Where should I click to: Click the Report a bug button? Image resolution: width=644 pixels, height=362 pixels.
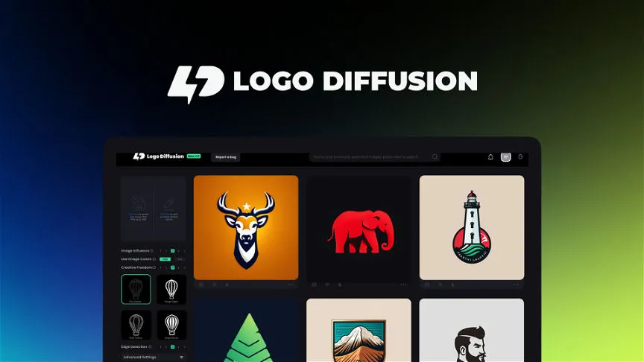click(226, 156)
